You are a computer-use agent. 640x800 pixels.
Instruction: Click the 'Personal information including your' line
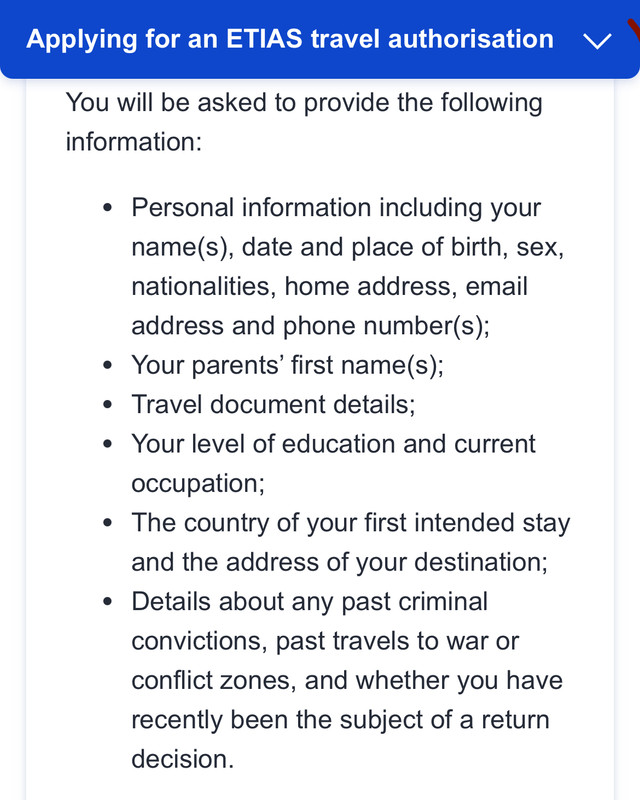pyautogui.click(x=336, y=208)
